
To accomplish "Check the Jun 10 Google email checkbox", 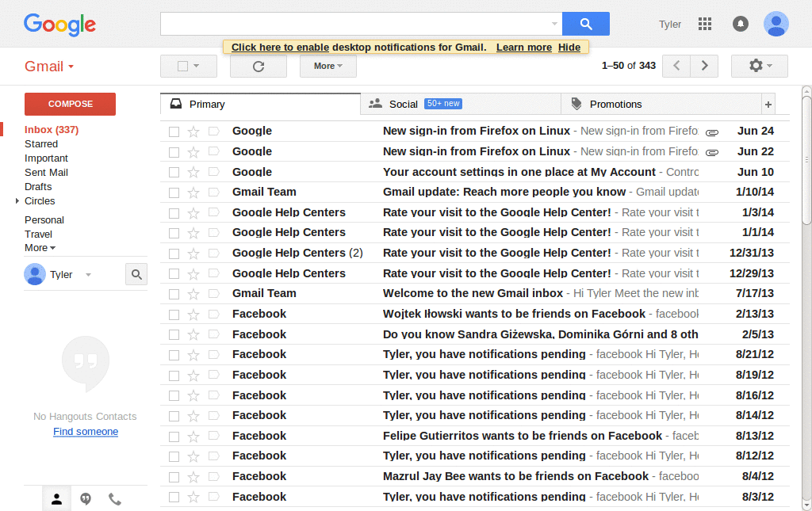I will 174,172.
